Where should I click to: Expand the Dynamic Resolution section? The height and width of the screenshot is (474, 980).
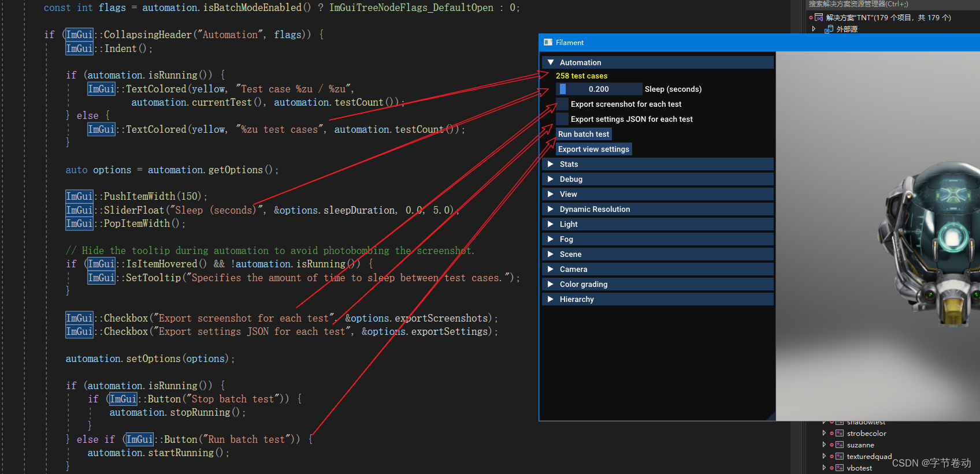(658, 209)
